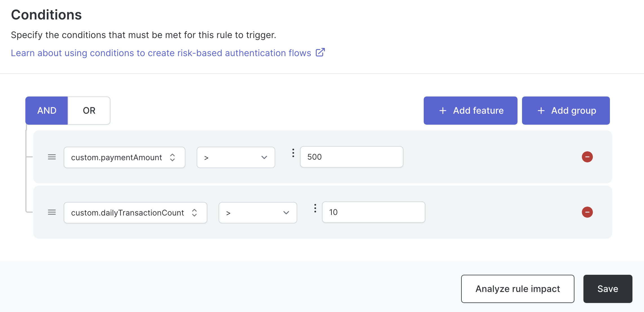Remove the custom.paymentAmount condition row
The height and width of the screenshot is (312, 644).
[x=587, y=157]
